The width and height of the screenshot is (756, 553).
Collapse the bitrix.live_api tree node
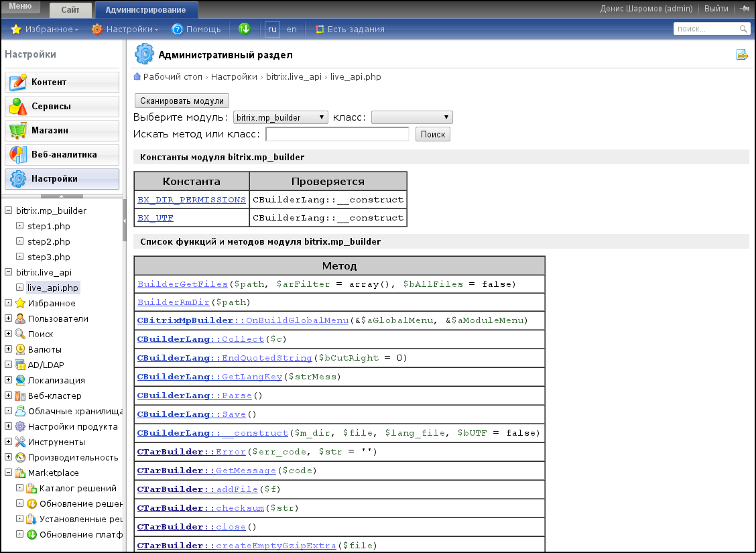(8, 272)
